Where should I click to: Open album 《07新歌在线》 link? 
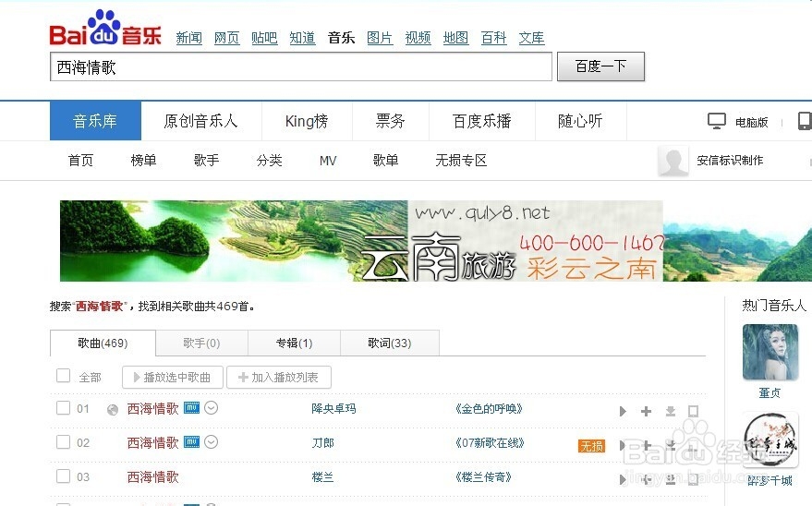pos(490,443)
